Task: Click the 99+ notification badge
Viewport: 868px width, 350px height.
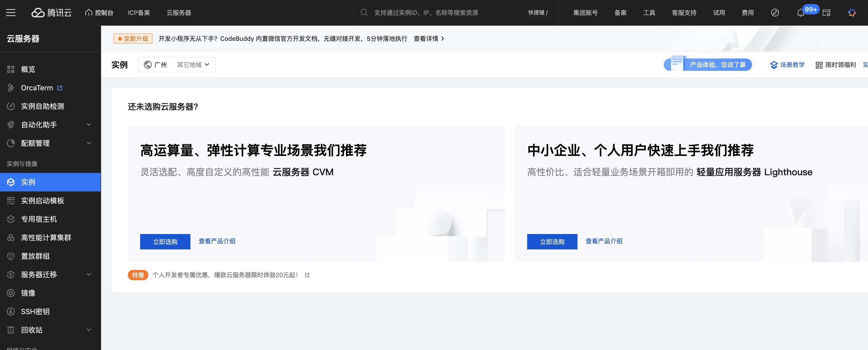Action: tap(811, 9)
